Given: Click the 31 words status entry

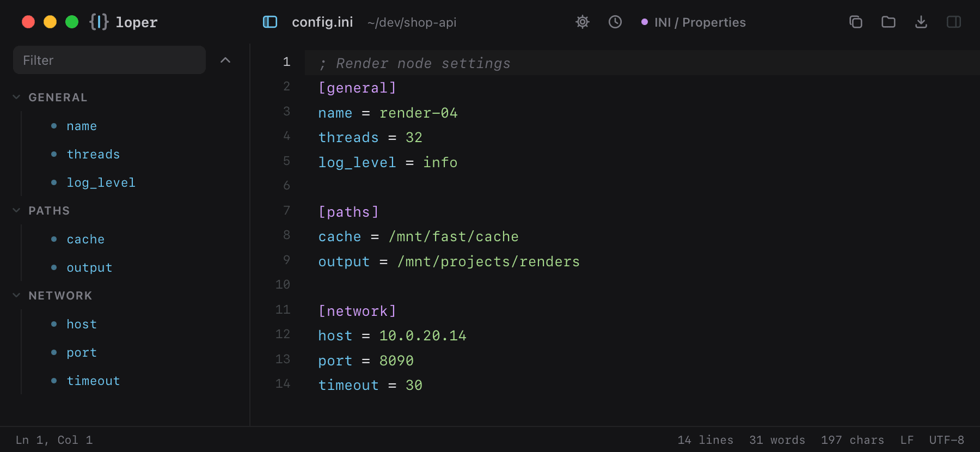Looking at the screenshot, I should click(777, 440).
